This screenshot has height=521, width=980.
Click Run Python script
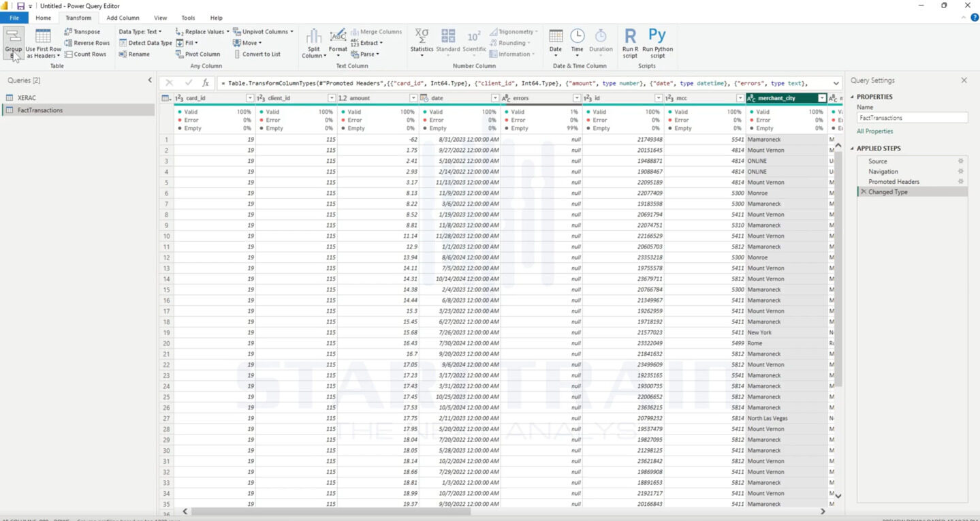coord(657,44)
